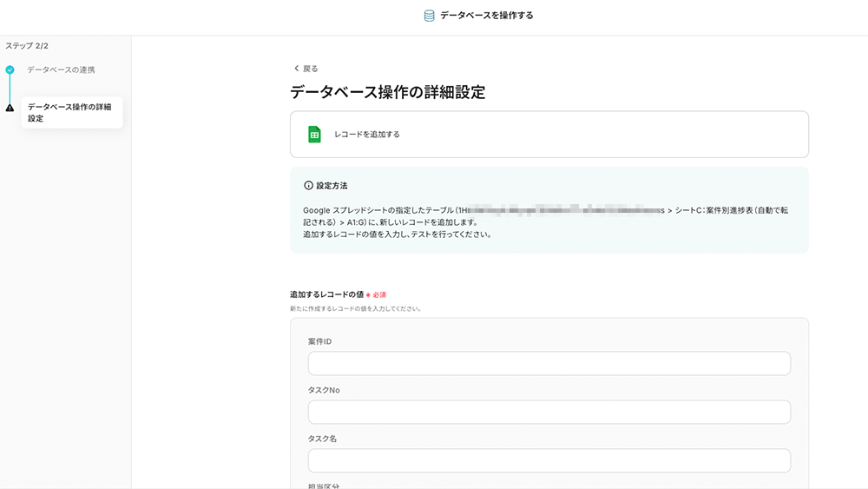Click the レコードを追加する action card
868x489 pixels.
pyautogui.click(x=549, y=135)
